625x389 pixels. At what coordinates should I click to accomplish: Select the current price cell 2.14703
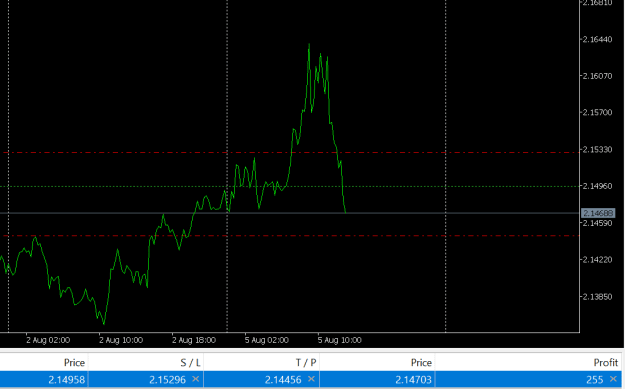pyautogui.click(x=413, y=379)
